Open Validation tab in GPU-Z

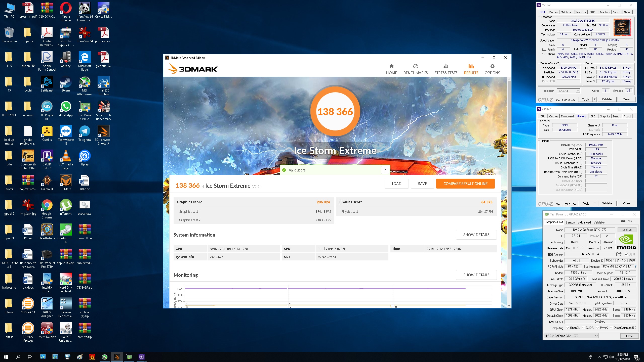tap(599, 222)
